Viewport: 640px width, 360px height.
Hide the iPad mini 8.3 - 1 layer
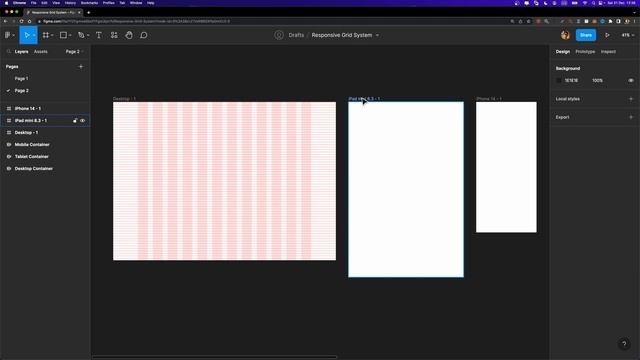[x=82, y=120]
